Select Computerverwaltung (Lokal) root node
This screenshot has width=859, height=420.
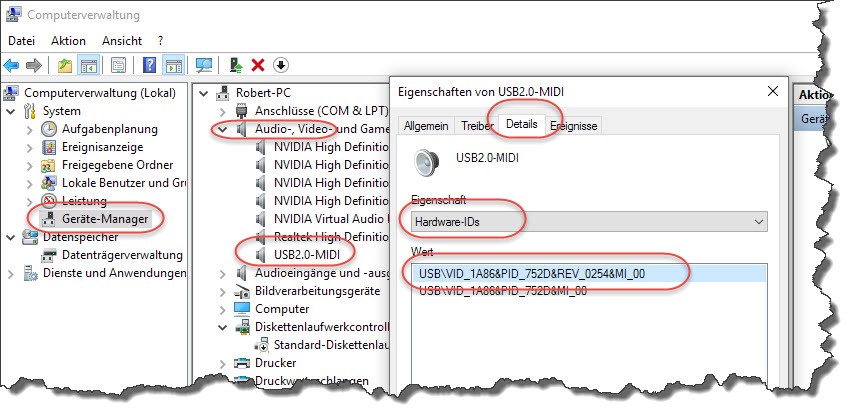tap(100, 93)
